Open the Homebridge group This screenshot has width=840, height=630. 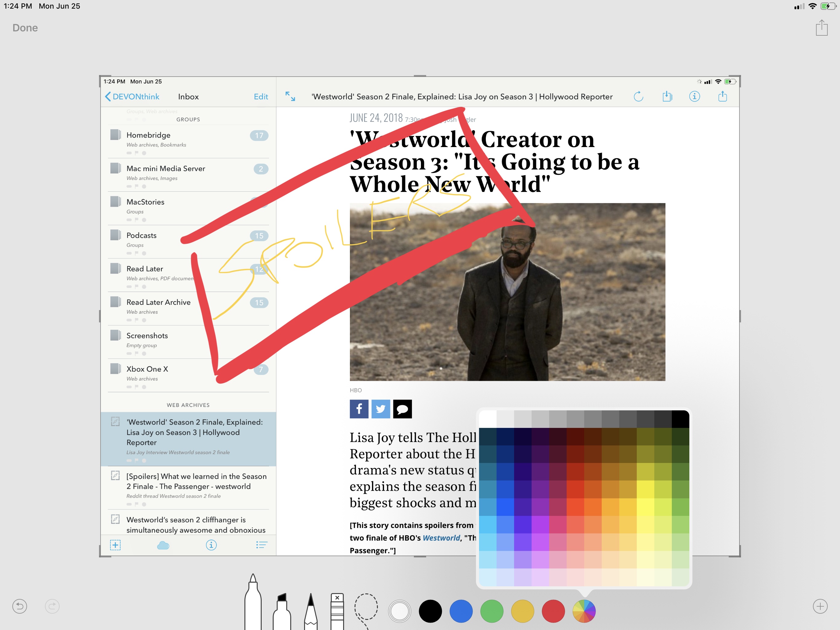pyautogui.click(x=188, y=142)
